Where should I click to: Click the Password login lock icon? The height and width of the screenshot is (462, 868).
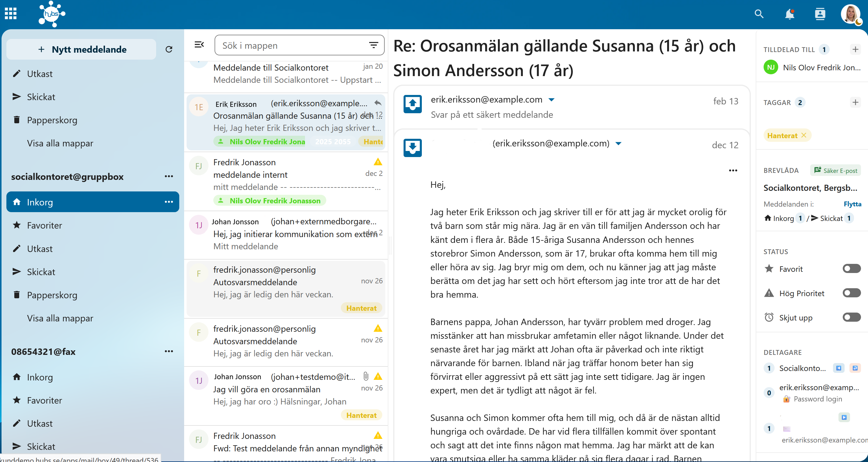(x=786, y=399)
